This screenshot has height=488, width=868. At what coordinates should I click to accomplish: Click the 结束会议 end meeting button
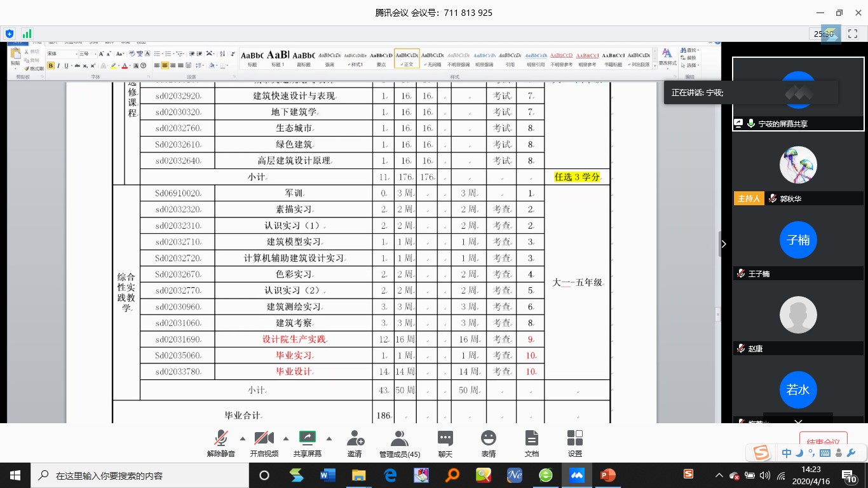[x=822, y=442]
